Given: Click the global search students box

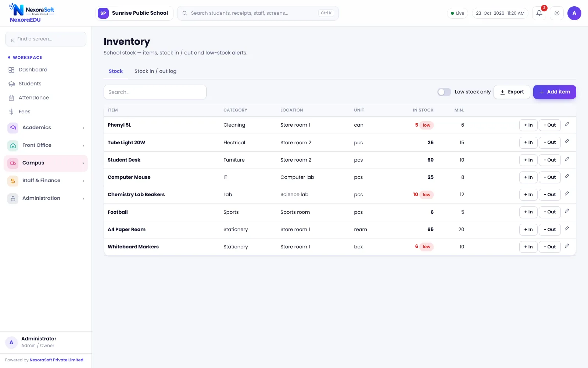Looking at the screenshot, I should click(x=258, y=13).
